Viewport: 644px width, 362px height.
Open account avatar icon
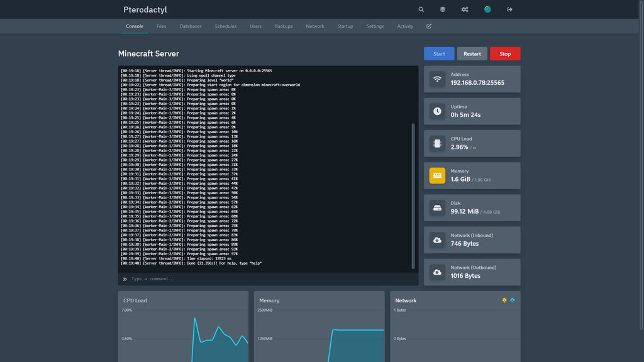point(487,9)
